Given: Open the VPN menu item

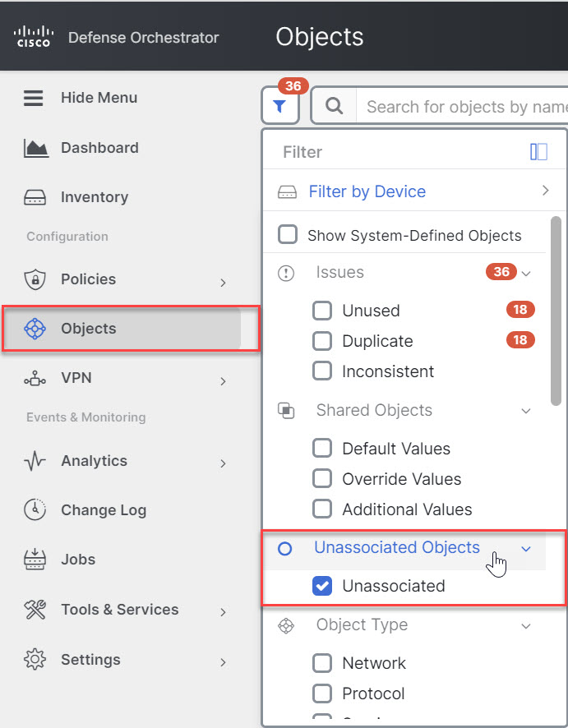Looking at the screenshot, I should coord(76,379).
